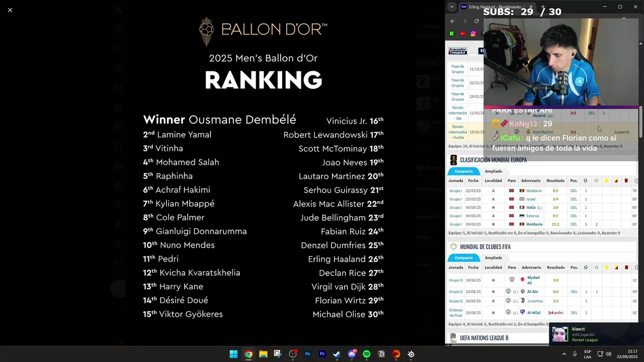Open the Windows Start menu
The width and height of the screenshot is (644, 362).
(x=233, y=354)
